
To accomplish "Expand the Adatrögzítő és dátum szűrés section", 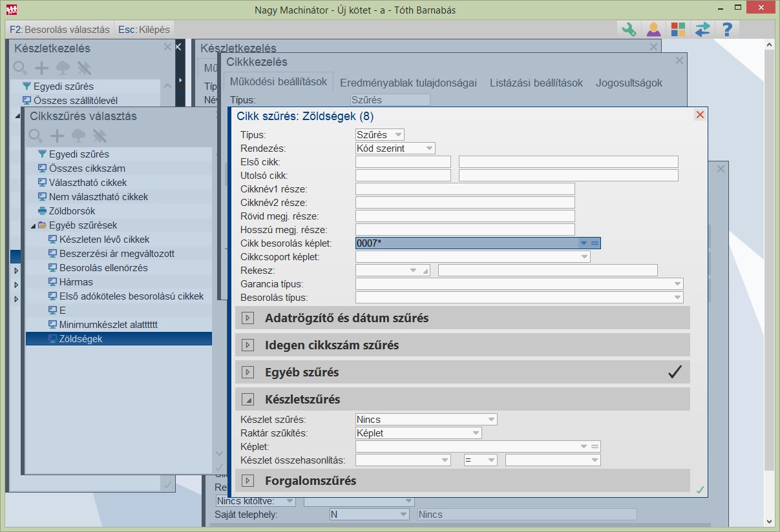I will pyautogui.click(x=248, y=318).
